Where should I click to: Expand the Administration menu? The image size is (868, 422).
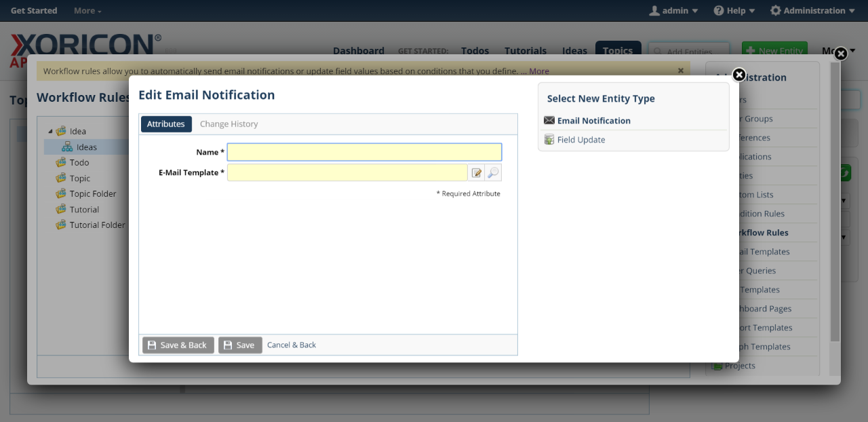click(x=812, y=11)
